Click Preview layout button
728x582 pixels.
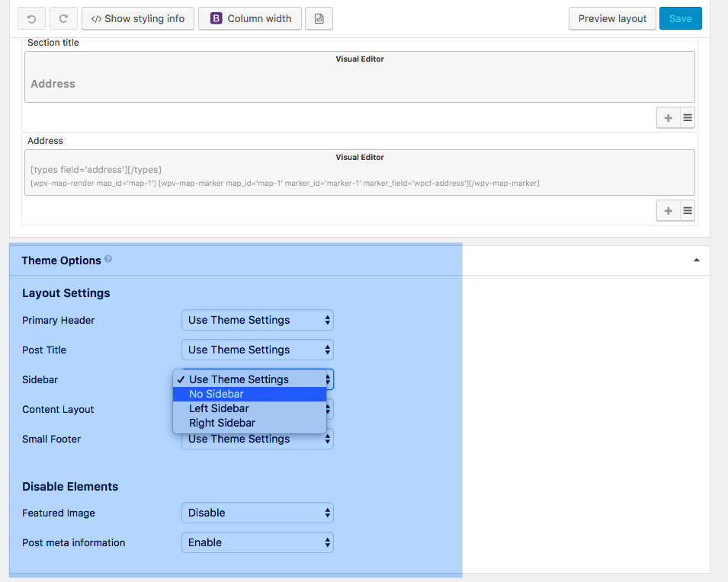pos(612,18)
